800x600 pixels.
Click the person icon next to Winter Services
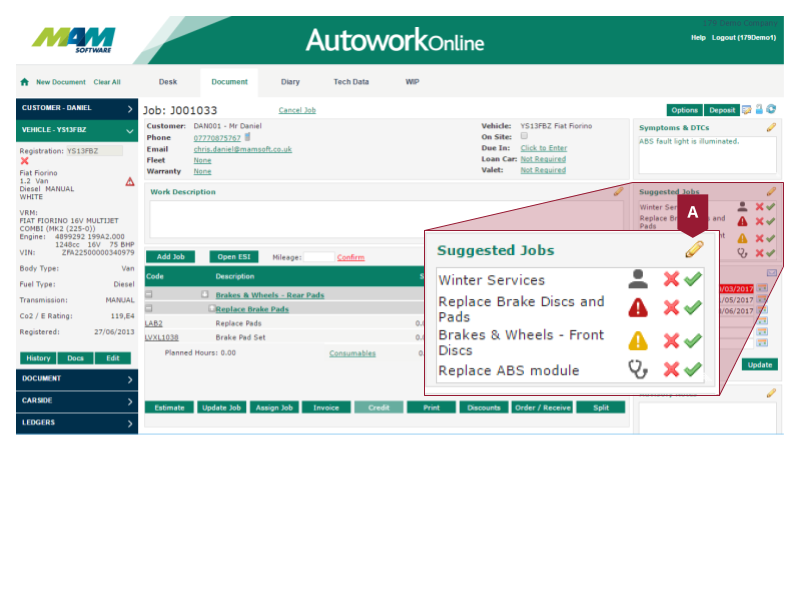click(637, 279)
